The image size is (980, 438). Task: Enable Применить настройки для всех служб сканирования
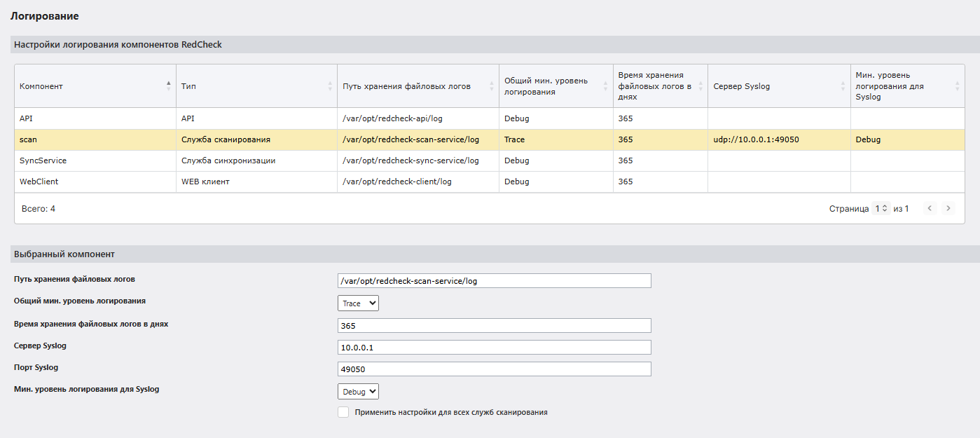(x=343, y=412)
